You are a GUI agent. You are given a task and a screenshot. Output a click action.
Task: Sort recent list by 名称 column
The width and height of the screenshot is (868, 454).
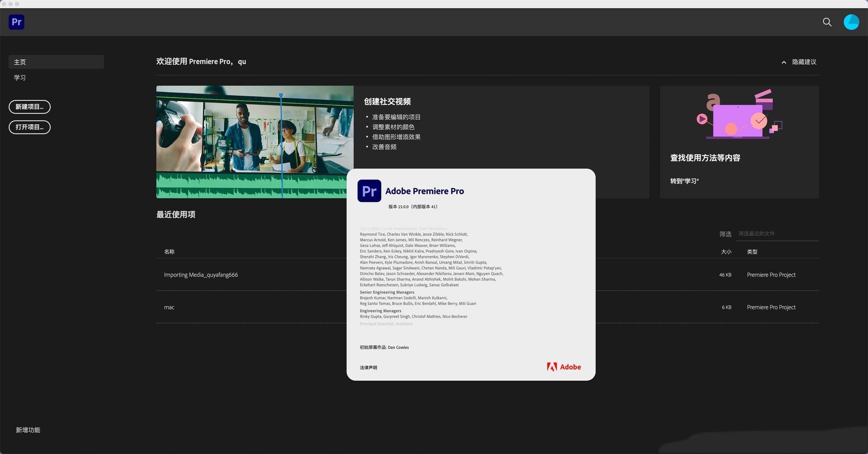click(x=169, y=252)
